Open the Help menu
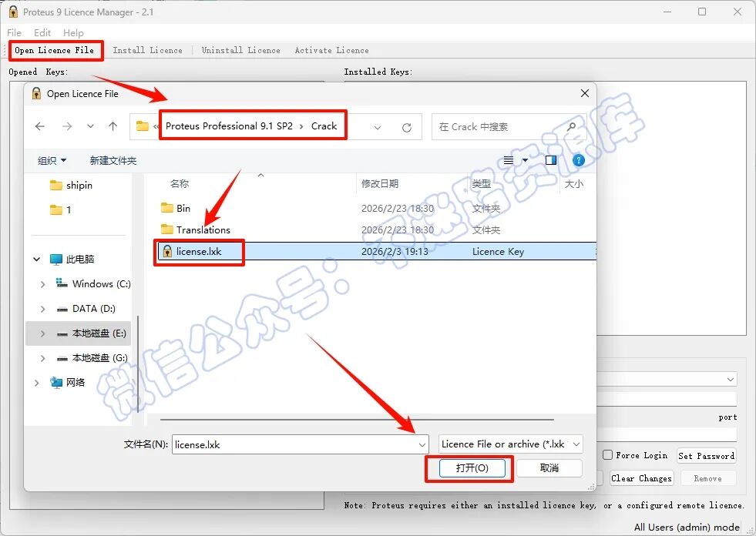Viewport: 756px width, 536px height. pos(73,33)
